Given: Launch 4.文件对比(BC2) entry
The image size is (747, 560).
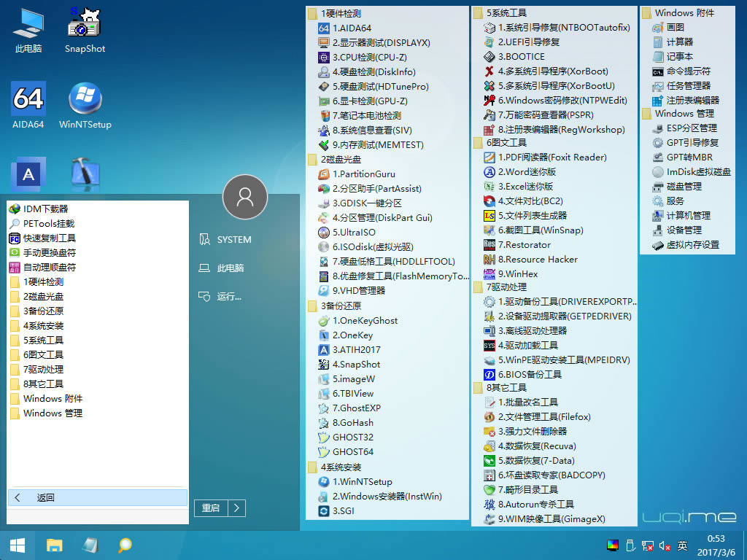Looking at the screenshot, I should pyautogui.click(x=523, y=201).
